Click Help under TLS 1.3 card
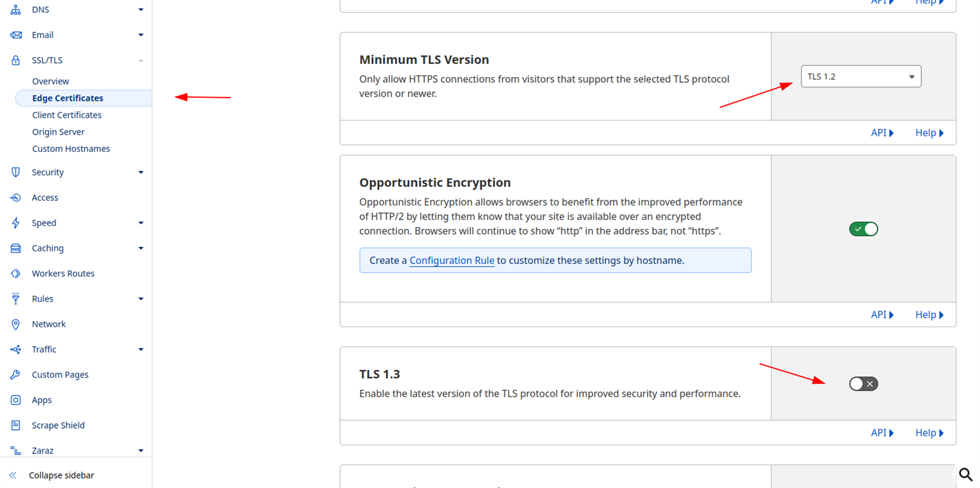The height and width of the screenshot is (488, 980). [929, 433]
